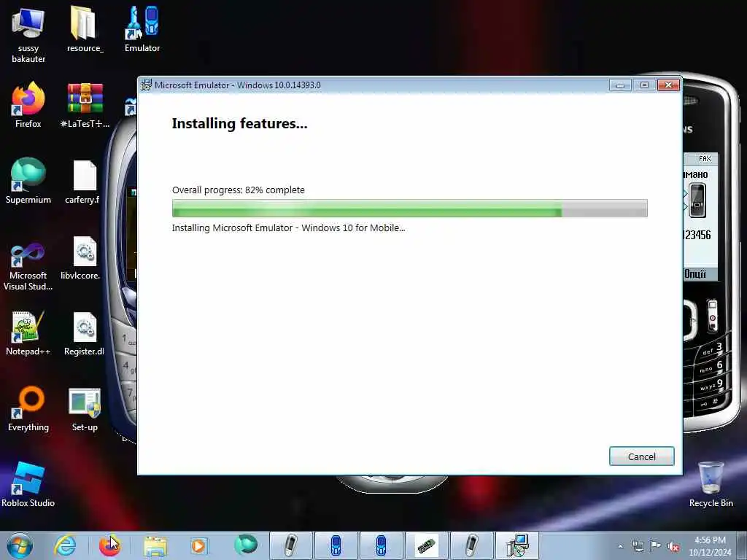Click the green installation progress bar
Image resolution: width=747 pixels, height=560 pixels.
[x=409, y=209]
